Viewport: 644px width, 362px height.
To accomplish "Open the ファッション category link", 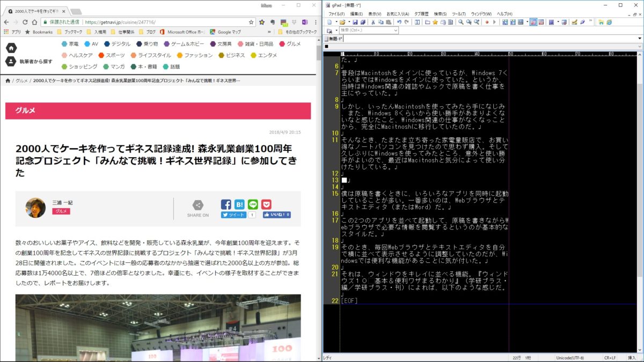I will click(x=195, y=55).
